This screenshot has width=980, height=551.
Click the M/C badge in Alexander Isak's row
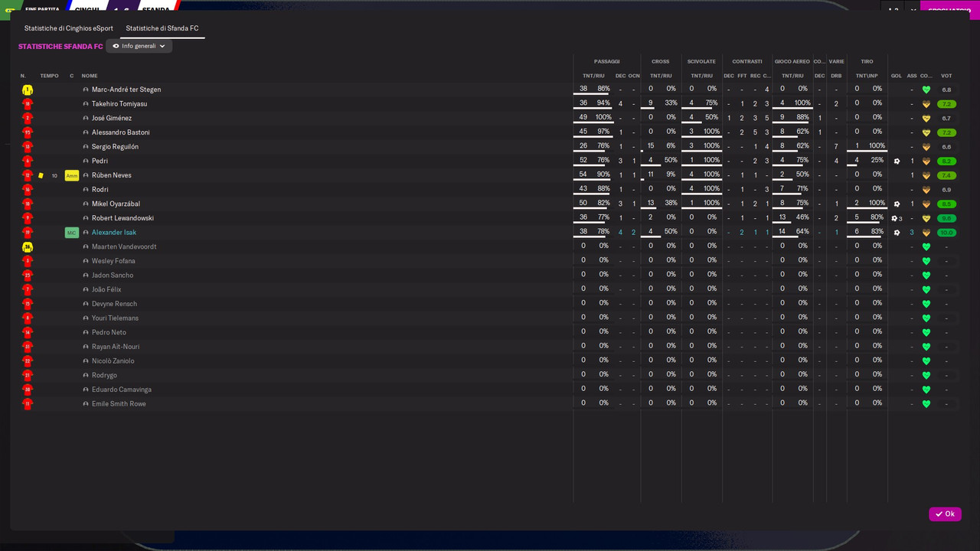[72, 233]
